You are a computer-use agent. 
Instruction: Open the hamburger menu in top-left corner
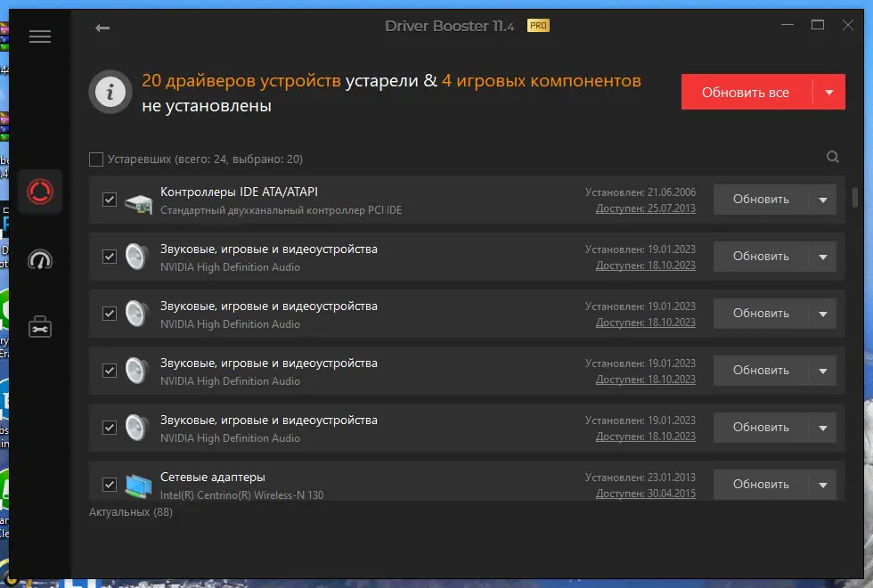39,37
